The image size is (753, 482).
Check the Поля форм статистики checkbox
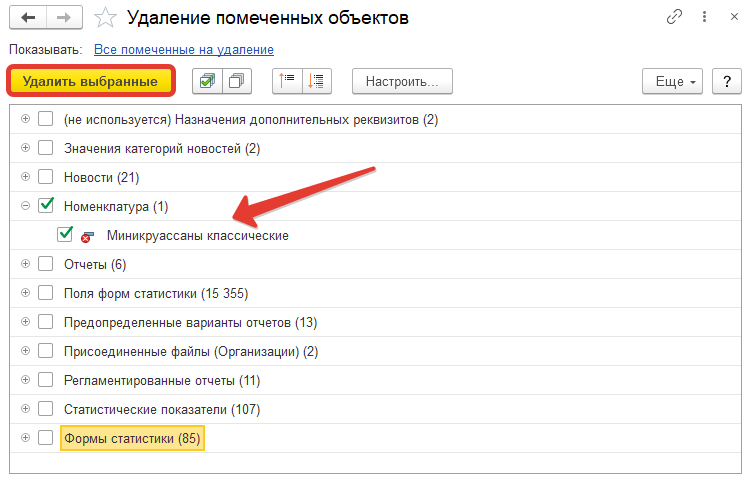pos(46,292)
